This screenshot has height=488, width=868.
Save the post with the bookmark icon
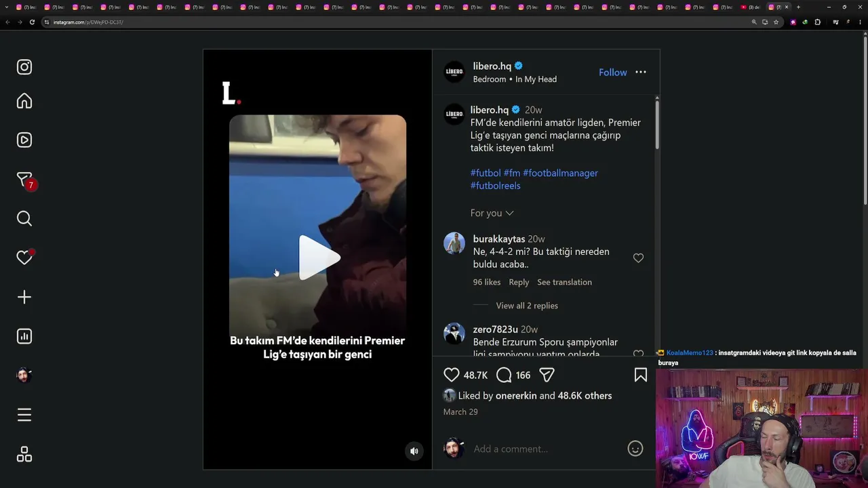coord(641,375)
